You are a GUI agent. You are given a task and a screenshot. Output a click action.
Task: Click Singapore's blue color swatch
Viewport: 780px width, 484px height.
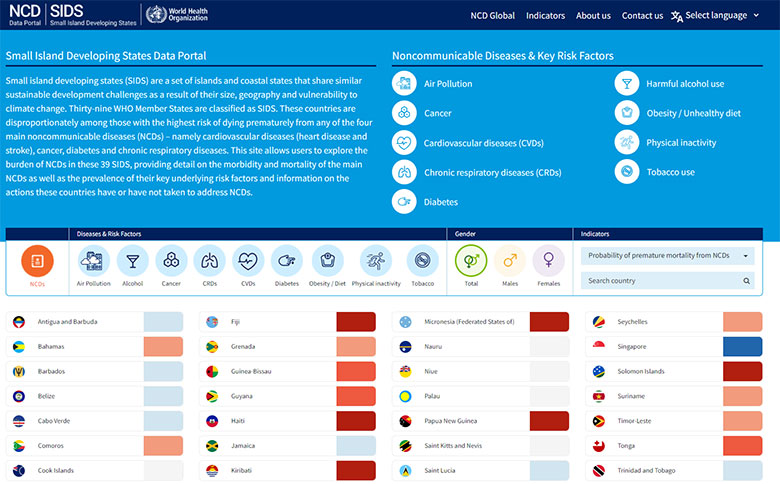[742, 347]
